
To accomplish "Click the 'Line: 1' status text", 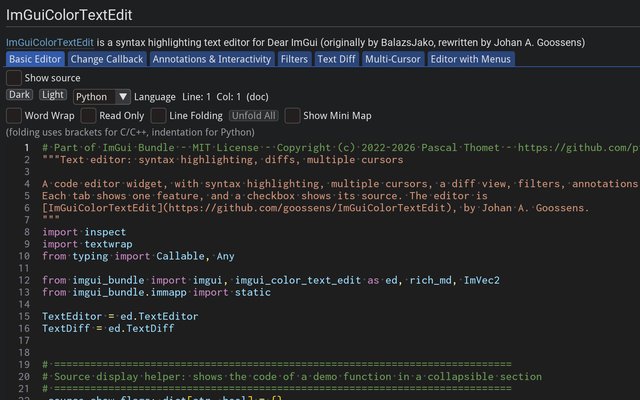I will tap(196, 97).
